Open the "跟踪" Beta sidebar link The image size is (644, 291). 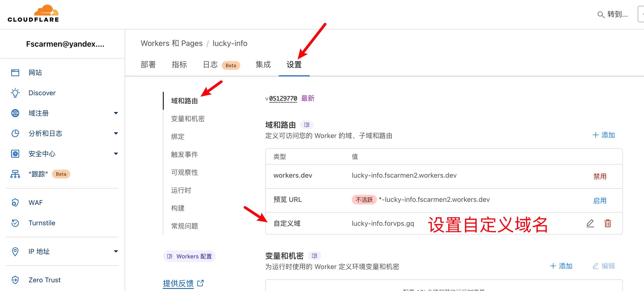click(x=49, y=174)
